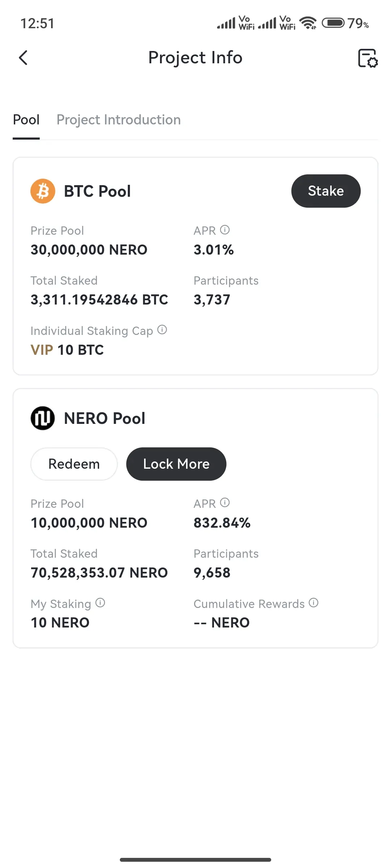Switch to the Project Introduction tab

pyautogui.click(x=119, y=120)
